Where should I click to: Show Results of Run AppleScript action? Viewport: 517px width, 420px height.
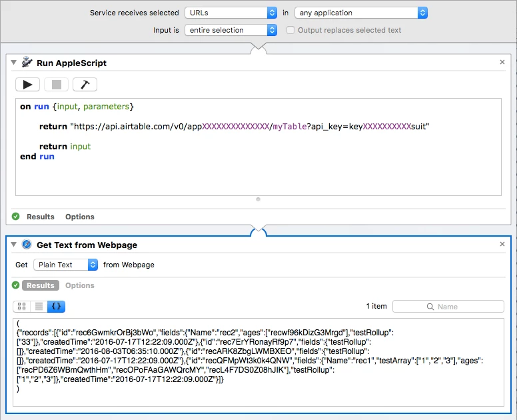[41, 217]
